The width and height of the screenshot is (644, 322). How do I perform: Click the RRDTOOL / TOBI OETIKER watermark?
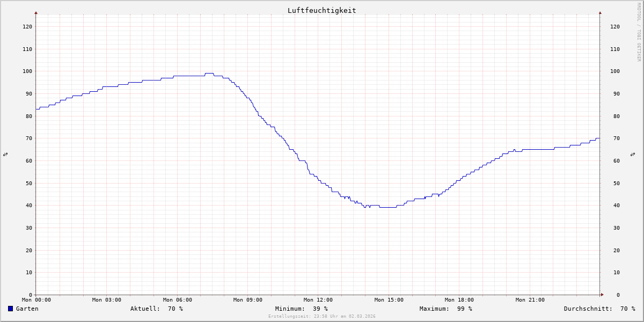click(639, 32)
